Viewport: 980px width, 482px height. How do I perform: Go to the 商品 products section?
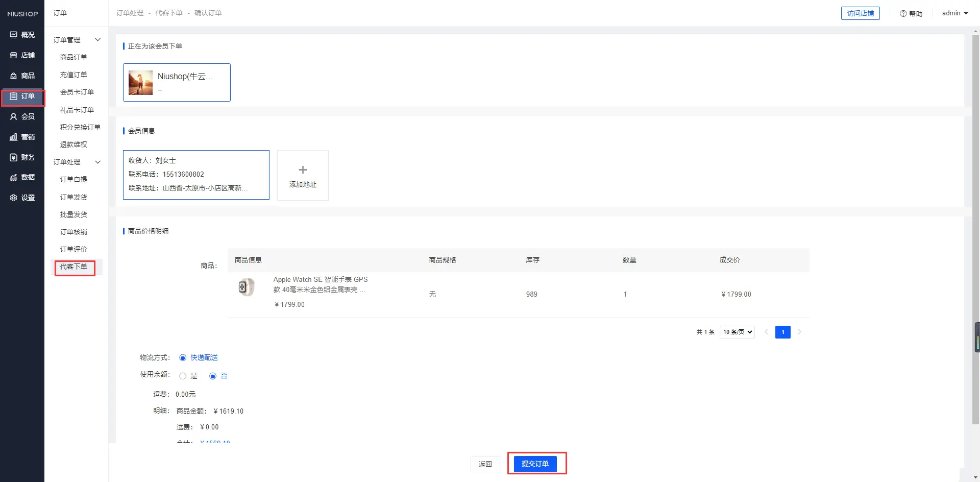[x=22, y=76]
